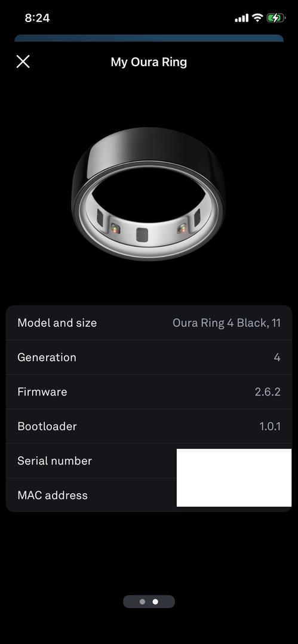Close the My Oura Ring screen
The height and width of the screenshot is (644, 298).
pos(23,61)
